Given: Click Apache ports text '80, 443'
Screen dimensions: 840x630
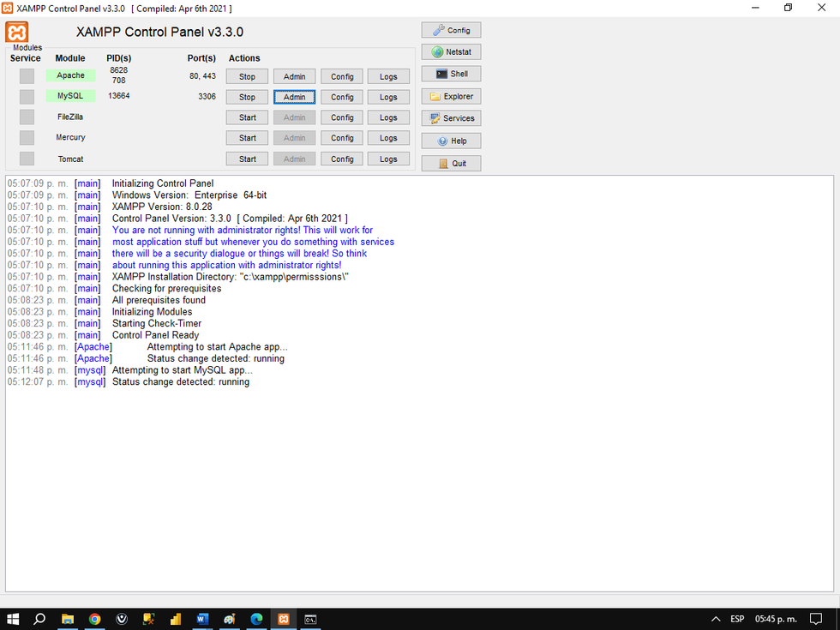Looking at the screenshot, I should pyautogui.click(x=202, y=76).
